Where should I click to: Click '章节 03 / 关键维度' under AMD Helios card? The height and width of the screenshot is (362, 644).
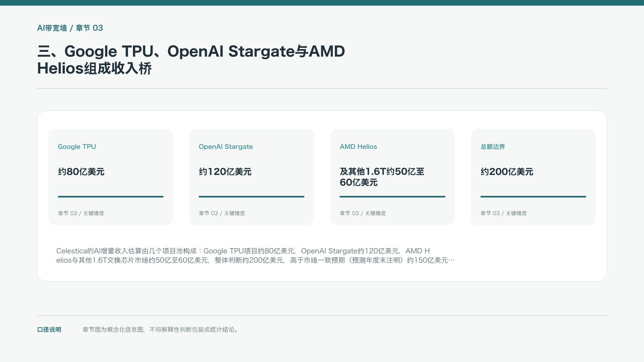(363, 213)
